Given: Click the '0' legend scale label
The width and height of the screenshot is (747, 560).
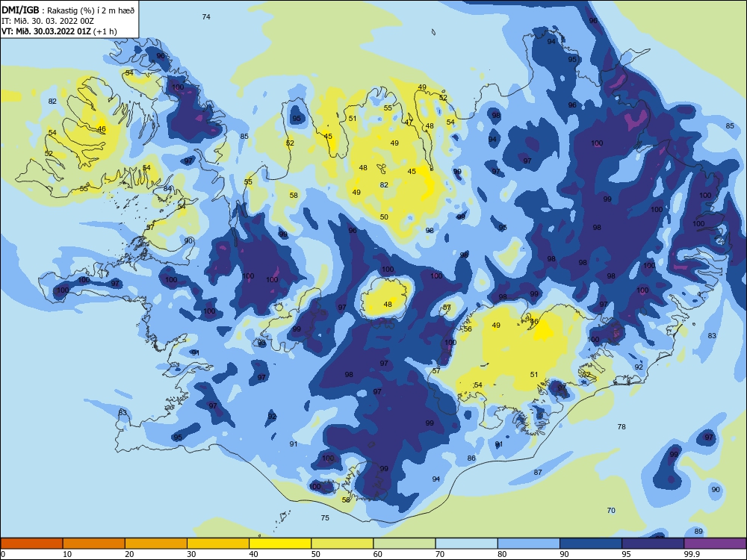Looking at the screenshot, I should 3,554.
